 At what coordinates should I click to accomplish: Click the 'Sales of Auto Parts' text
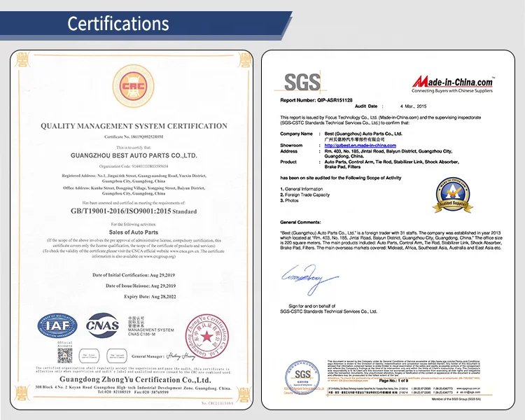(133, 232)
